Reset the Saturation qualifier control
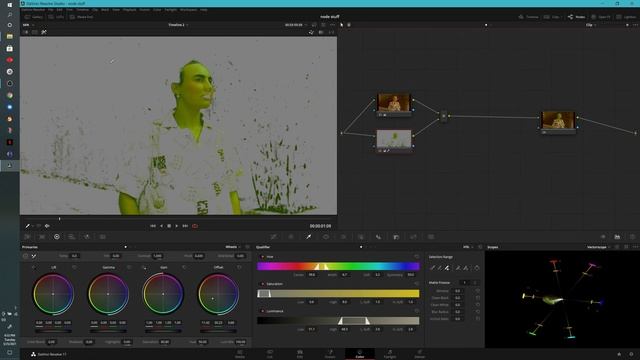The image size is (640, 360). [x=416, y=284]
